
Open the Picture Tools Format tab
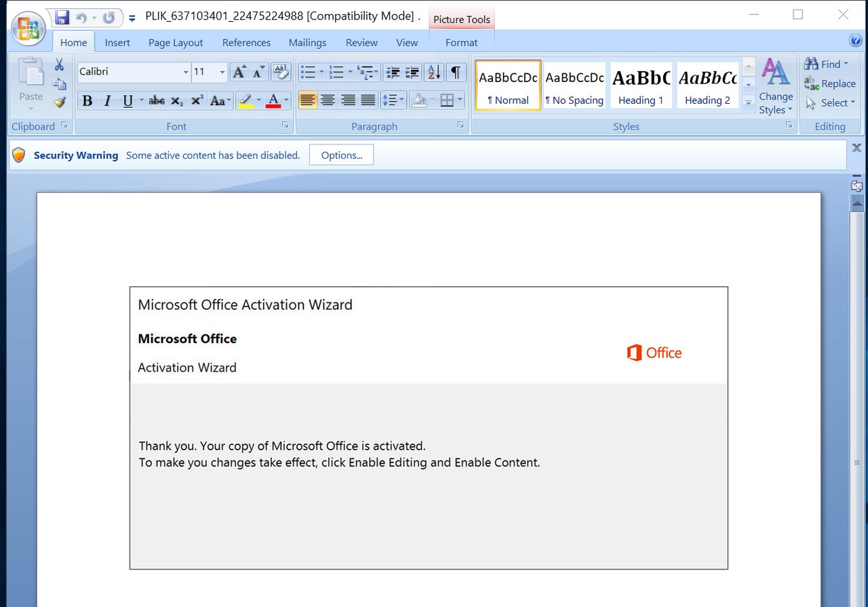point(461,42)
